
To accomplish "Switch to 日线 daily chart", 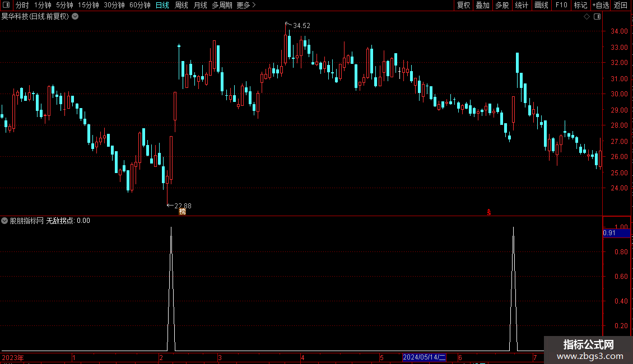I will tap(162, 5).
